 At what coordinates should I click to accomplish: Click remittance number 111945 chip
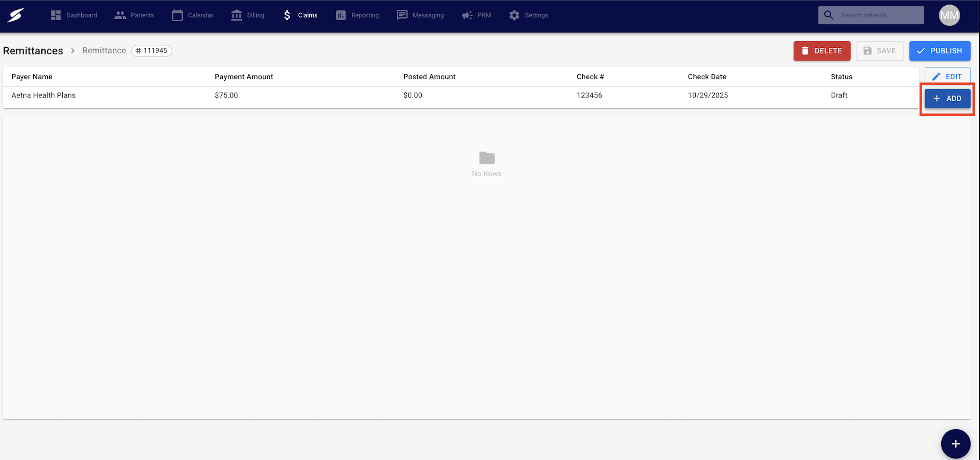click(x=152, y=51)
